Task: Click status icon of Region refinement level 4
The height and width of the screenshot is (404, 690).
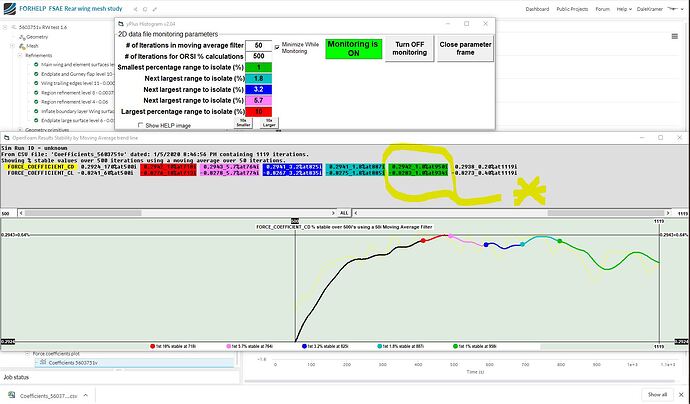Action: point(36,102)
